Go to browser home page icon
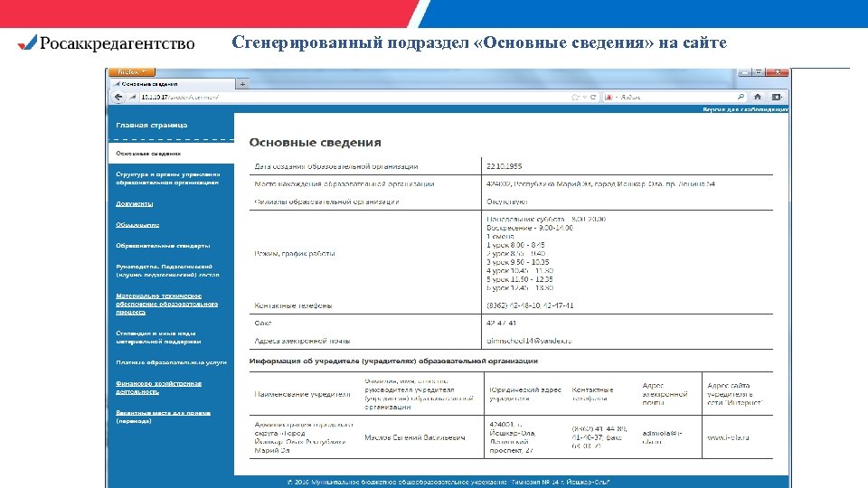The width and height of the screenshot is (868, 488). click(758, 97)
